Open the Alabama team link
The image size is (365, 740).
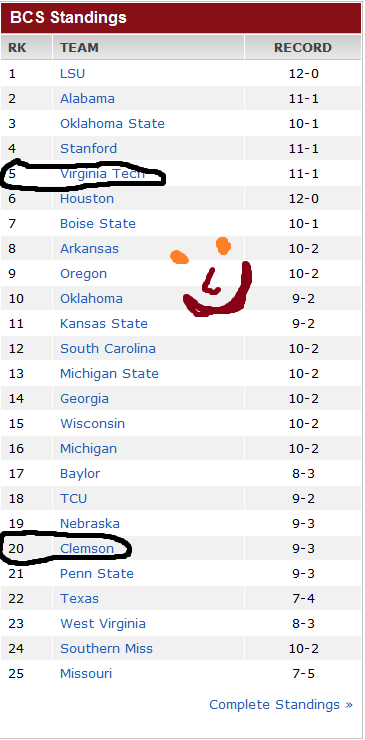tap(87, 99)
